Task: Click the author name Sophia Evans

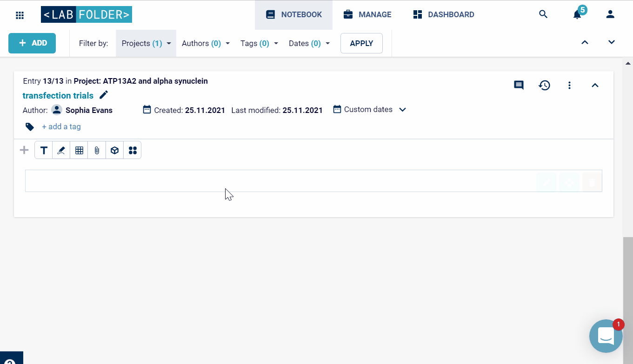Action: pos(89,110)
